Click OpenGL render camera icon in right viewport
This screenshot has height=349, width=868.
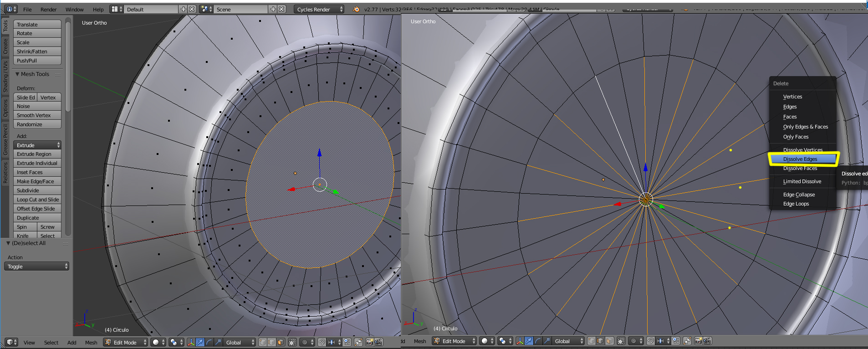pos(698,341)
